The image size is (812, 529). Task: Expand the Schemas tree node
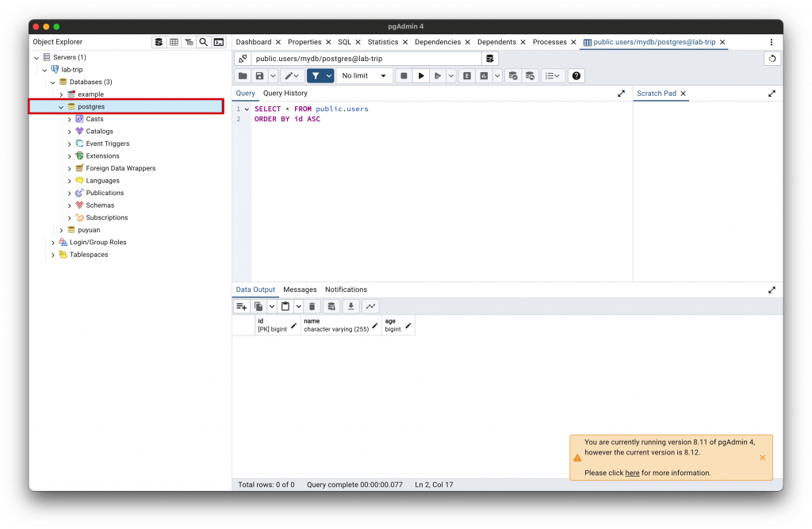(x=70, y=205)
